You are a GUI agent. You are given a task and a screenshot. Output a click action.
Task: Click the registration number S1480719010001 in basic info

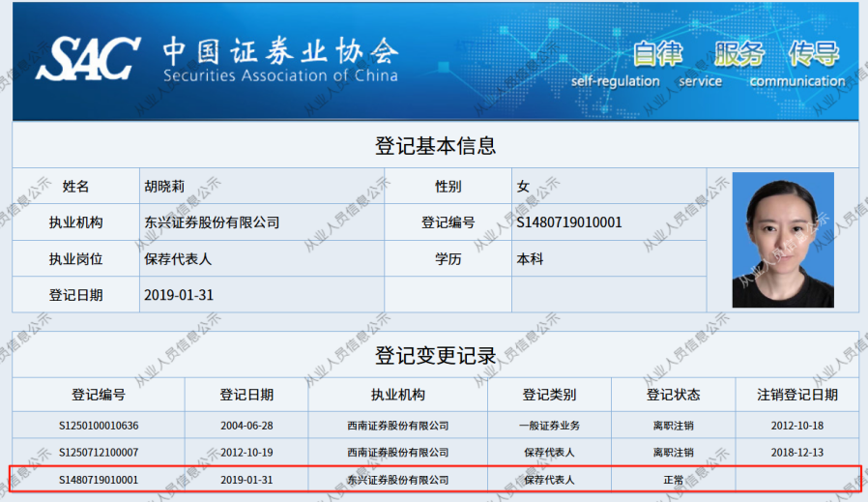coord(569,222)
